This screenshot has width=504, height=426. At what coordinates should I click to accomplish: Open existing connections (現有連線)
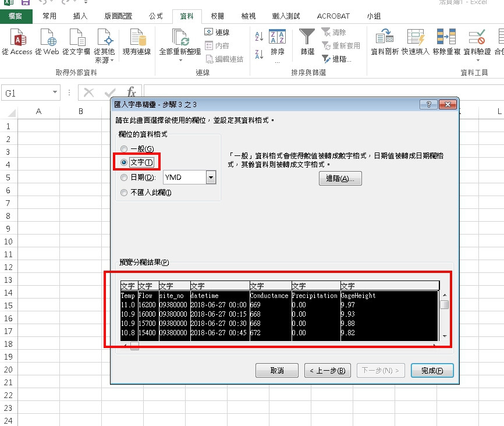137,42
